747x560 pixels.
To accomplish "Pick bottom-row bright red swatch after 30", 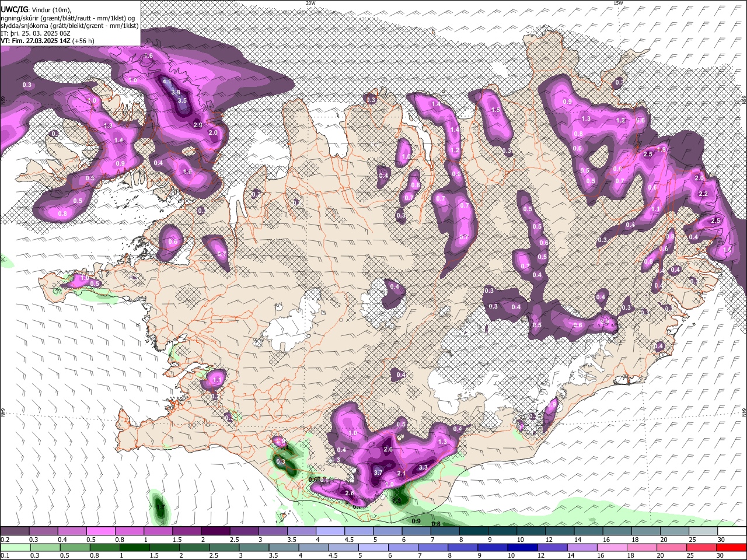I will (x=732, y=547).
